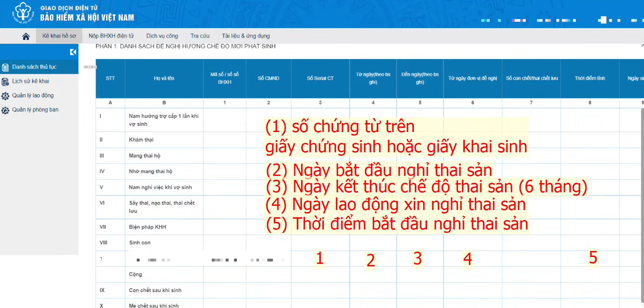Open the Kê khai hồ sơ menu
Image resolution: width=644 pixels, height=308 pixels.
click(x=59, y=36)
